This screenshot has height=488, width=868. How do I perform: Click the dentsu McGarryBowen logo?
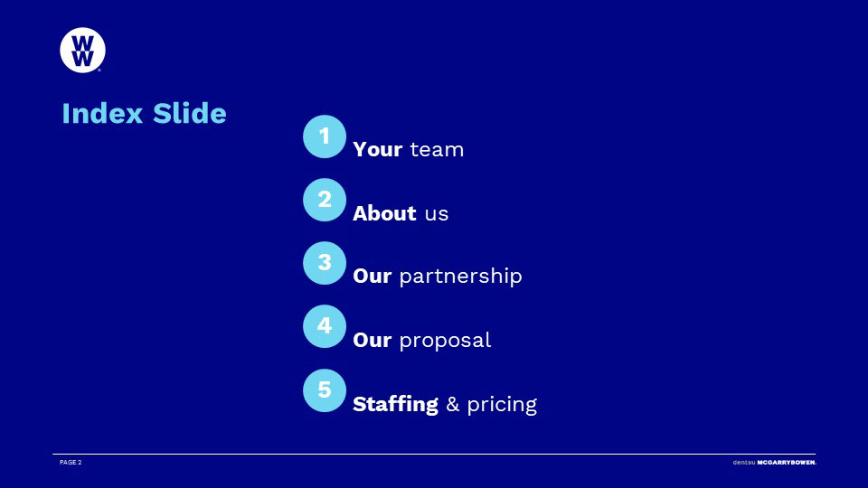(775, 462)
